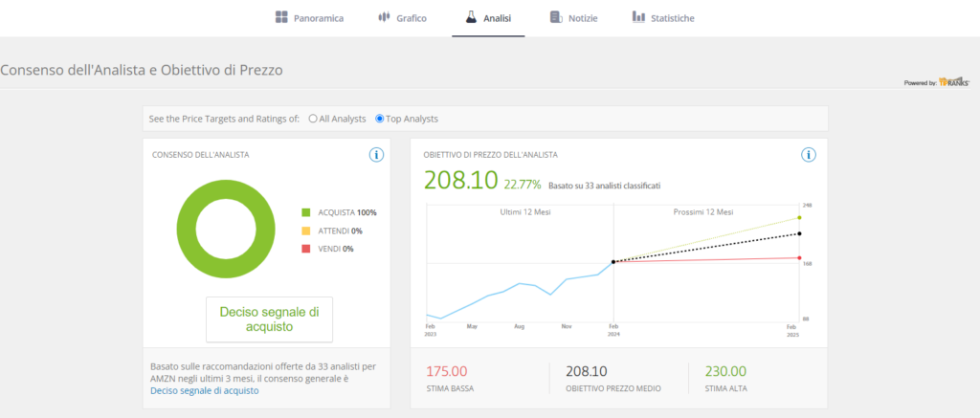Open info icon in Obiettivo di Prezzo panel
Viewport: 980px width, 418px height.
(809, 155)
